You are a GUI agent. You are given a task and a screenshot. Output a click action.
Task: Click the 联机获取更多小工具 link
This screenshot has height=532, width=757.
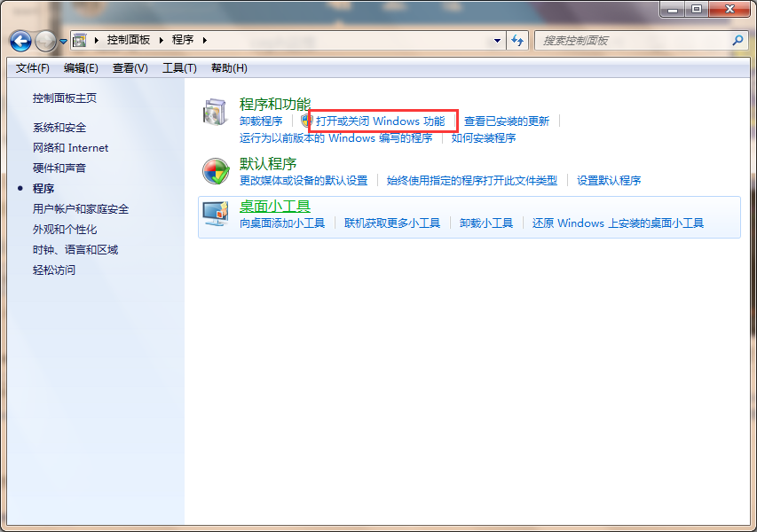click(x=392, y=223)
